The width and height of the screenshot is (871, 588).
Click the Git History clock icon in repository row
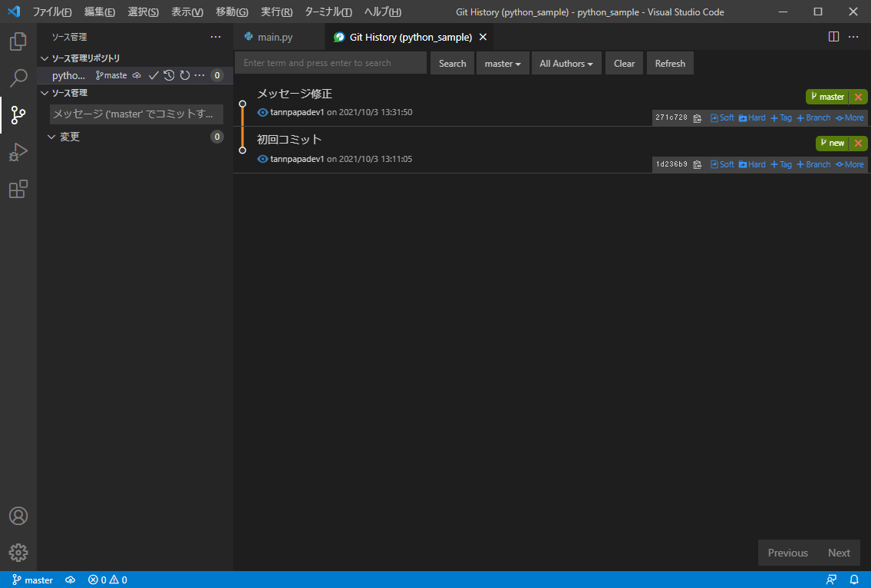169,75
